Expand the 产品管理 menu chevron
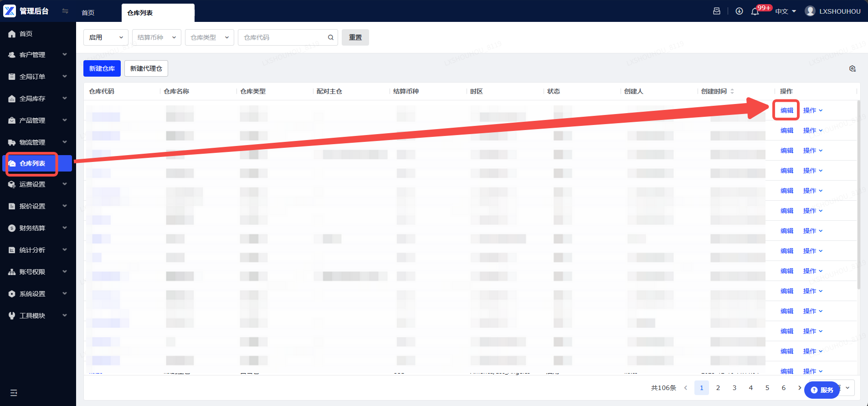The width and height of the screenshot is (868, 406). coord(65,120)
